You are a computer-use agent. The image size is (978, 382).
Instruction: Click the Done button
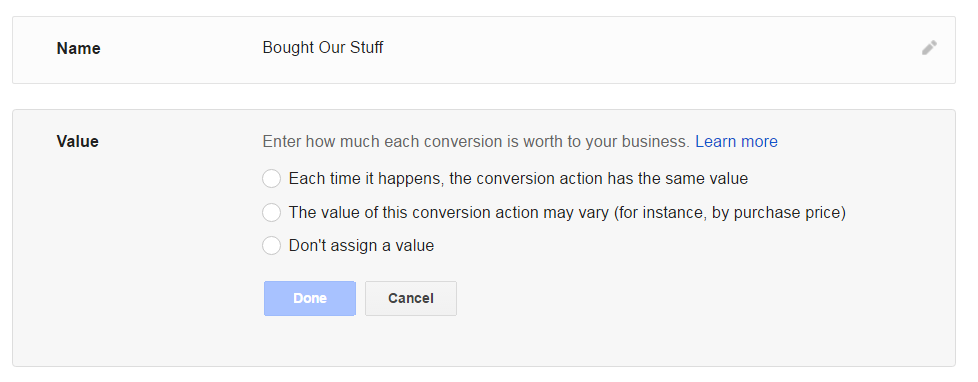(x=310, y=298)
